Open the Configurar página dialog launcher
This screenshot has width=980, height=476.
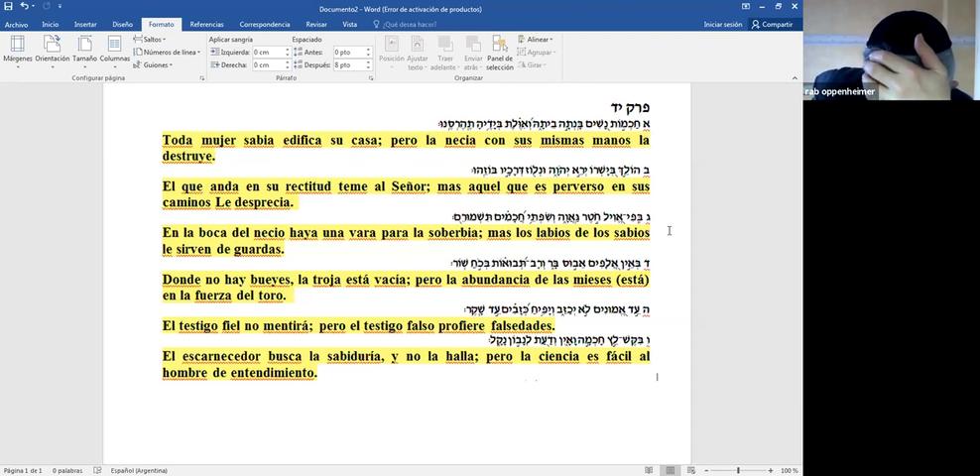(x=202, y=78)
